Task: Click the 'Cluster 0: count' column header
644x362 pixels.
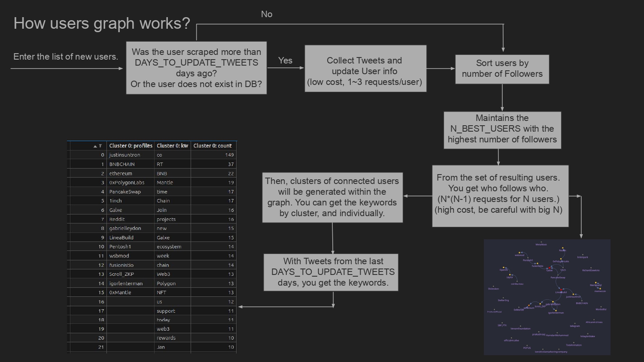Action: click(x=213, y=146)
